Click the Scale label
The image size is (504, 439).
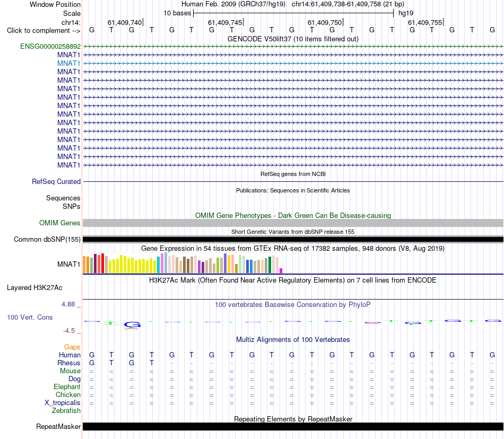click(72, 13)
